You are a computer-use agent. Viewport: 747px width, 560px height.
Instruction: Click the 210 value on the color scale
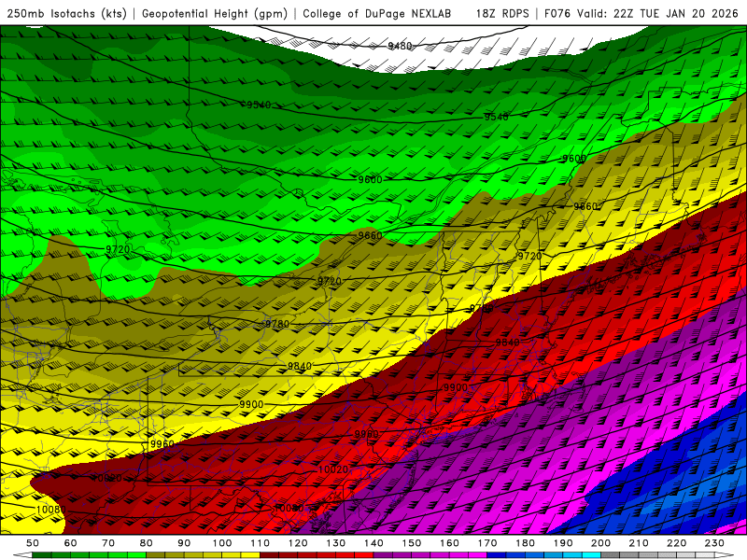point(639,543)
